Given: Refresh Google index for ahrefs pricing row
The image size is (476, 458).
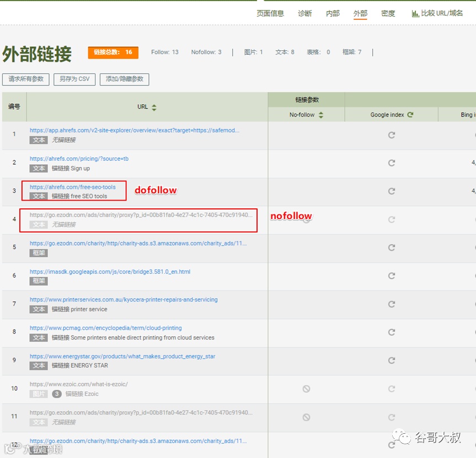Looking at the screenshot, I should point(391,163).
